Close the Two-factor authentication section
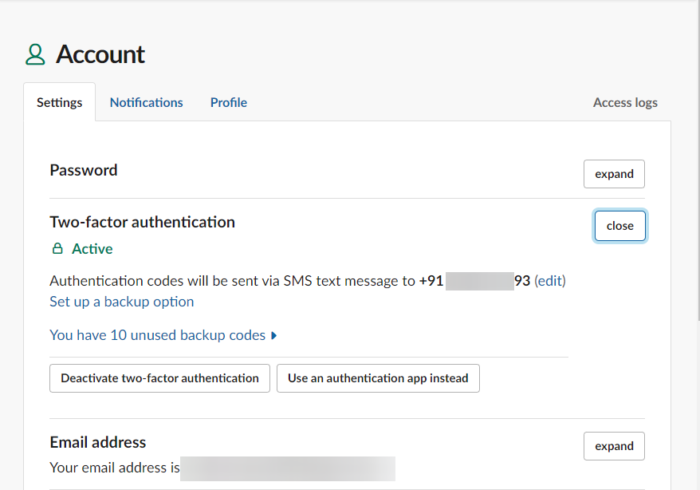The height and width of the screenshot is (490, 700). click(620, 226)
